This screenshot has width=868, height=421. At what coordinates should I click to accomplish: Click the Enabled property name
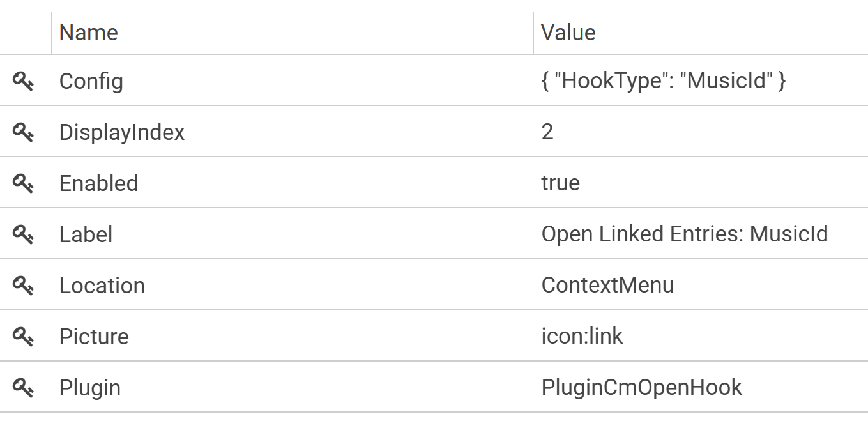[x=99, y=183]
